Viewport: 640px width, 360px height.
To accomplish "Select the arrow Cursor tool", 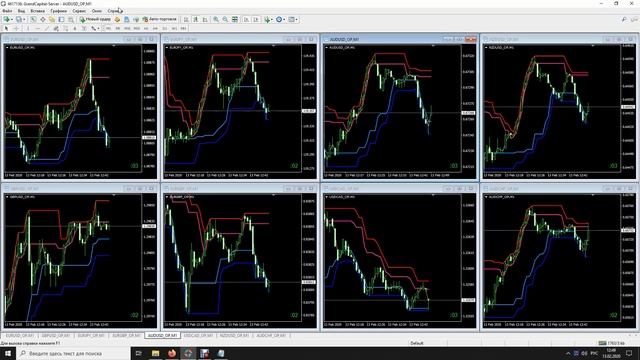I will tap(6, 28).
